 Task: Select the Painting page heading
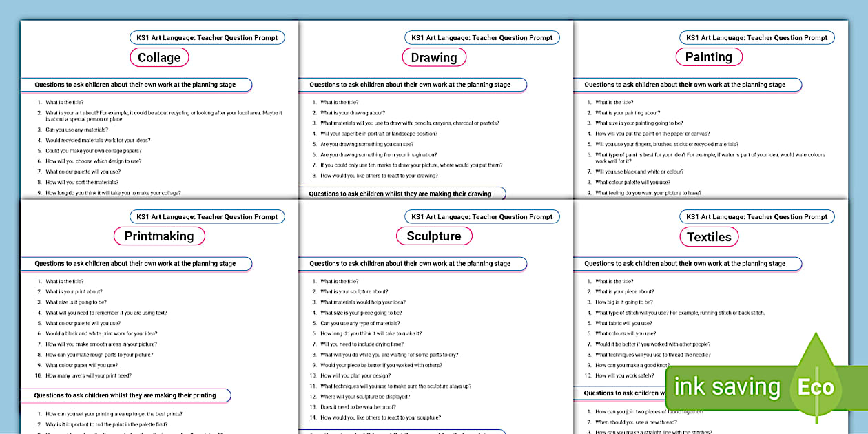click(709, 56)
